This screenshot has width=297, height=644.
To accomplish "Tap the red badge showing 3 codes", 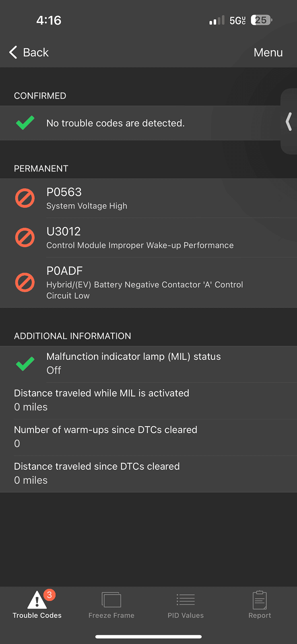I will (49, 595).
